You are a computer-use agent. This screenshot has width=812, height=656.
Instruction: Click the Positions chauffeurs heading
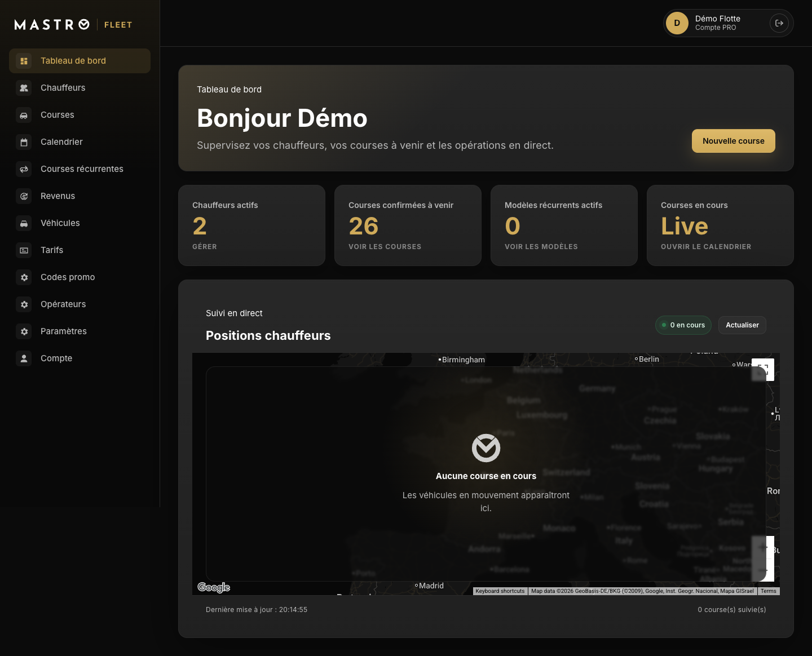click(268, 335)
